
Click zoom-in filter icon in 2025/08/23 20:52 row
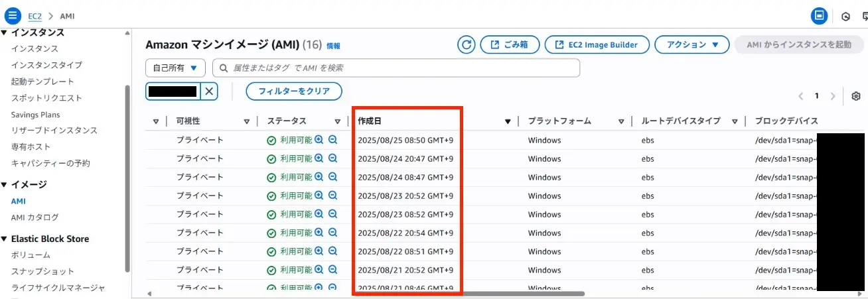(319, 196)
